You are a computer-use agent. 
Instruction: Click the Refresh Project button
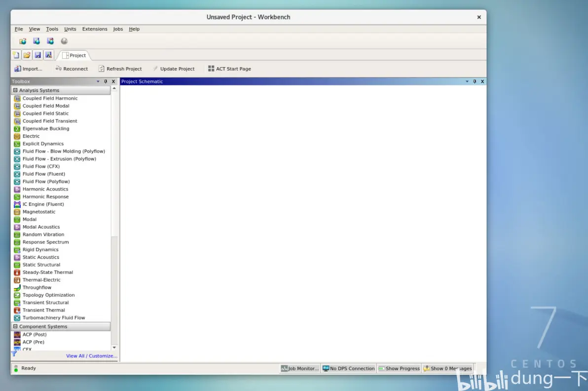pos(120,69)
